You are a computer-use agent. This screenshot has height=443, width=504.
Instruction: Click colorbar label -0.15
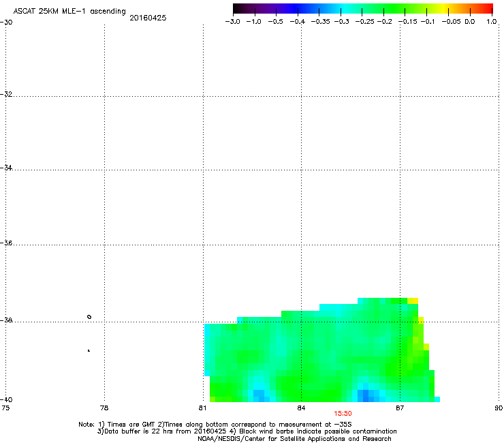click(x=407, y=22)
